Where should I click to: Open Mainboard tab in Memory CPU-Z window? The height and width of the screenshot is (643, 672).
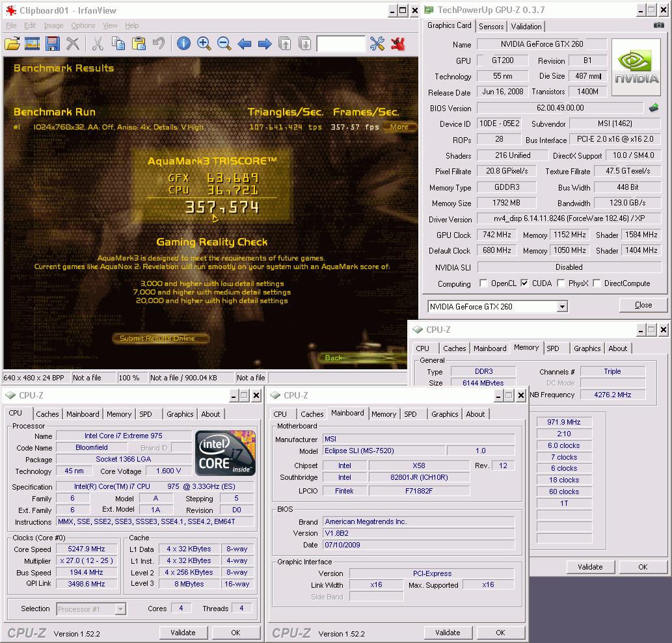[x=489, y=348]
